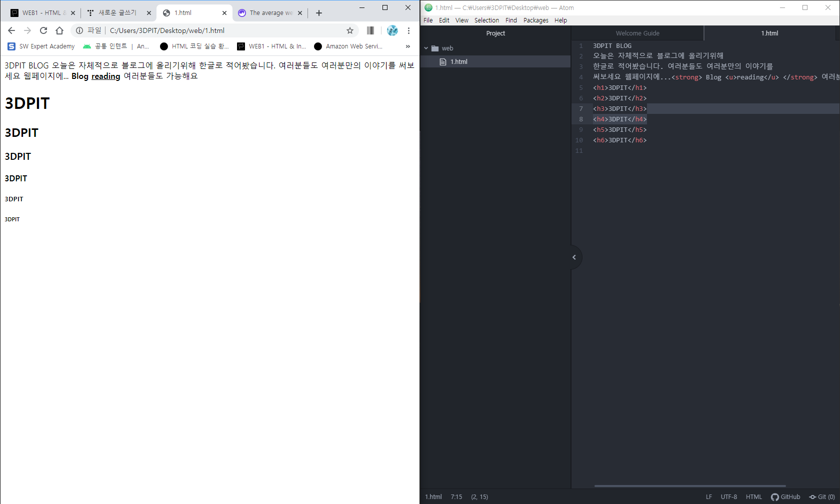Open the Atom Selection menu
Image resolution: width=840 pixels, height=504 pixels.
click(x=486, y=20)
